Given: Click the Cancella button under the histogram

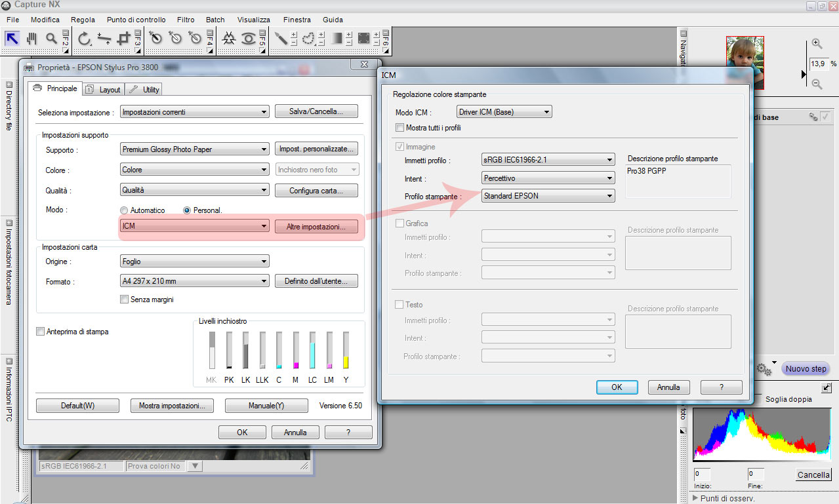Looking at the screenshot, I should [x=813, y=475].
